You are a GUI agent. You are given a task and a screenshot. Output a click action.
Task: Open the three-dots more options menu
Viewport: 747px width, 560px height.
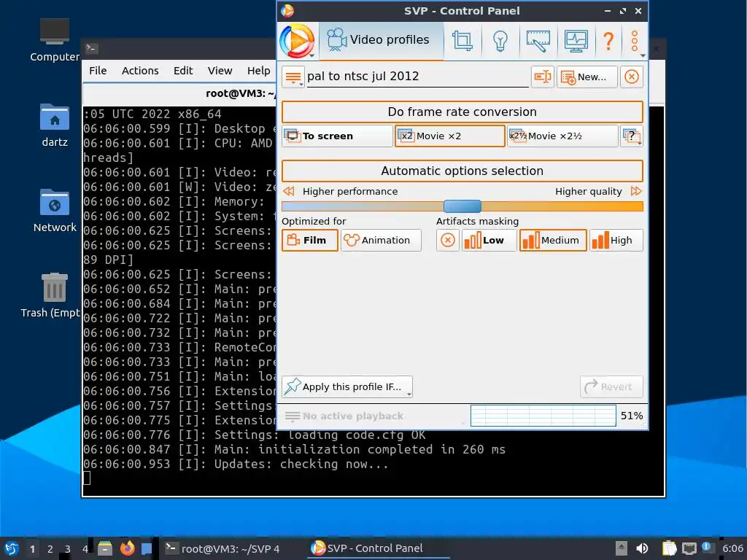coord(635,41)
